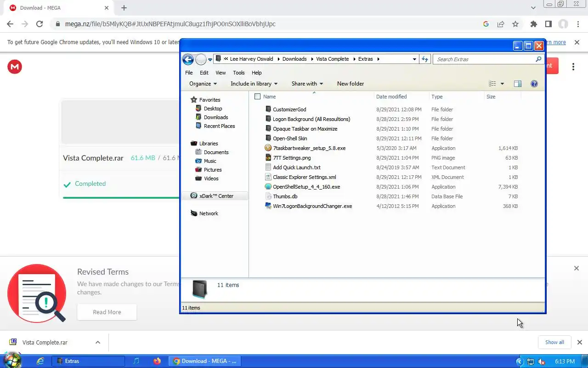Click the muted volume tray icon

(x=542, y=362)
